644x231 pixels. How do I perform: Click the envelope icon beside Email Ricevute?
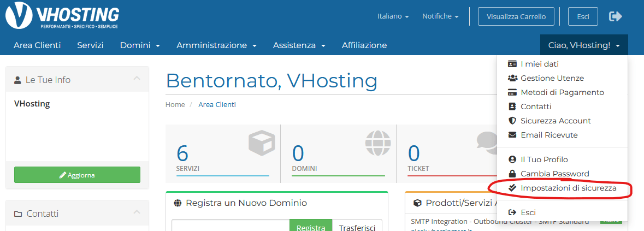coord(512,134)
